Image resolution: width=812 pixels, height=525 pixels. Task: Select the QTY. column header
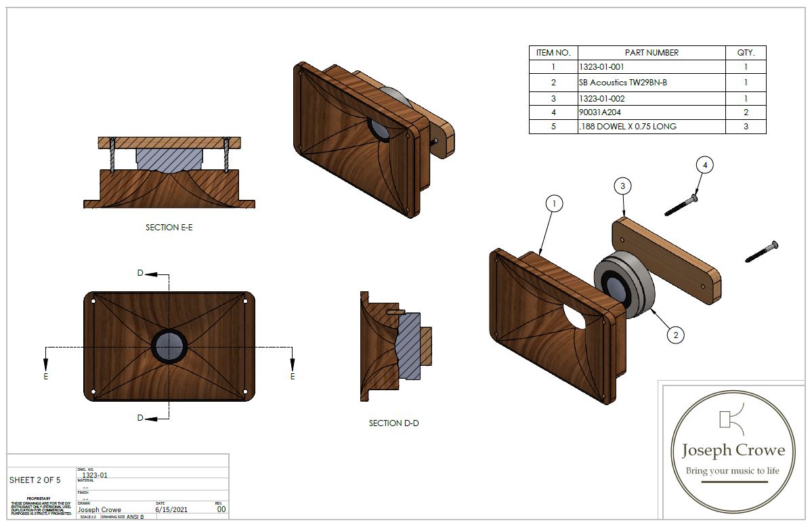point(746,52)
